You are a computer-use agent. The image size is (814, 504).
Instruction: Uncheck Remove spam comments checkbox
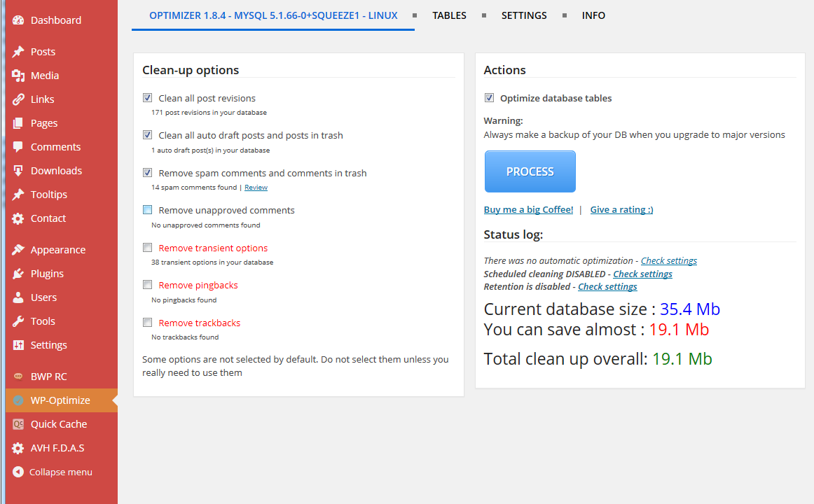(147, 173)
